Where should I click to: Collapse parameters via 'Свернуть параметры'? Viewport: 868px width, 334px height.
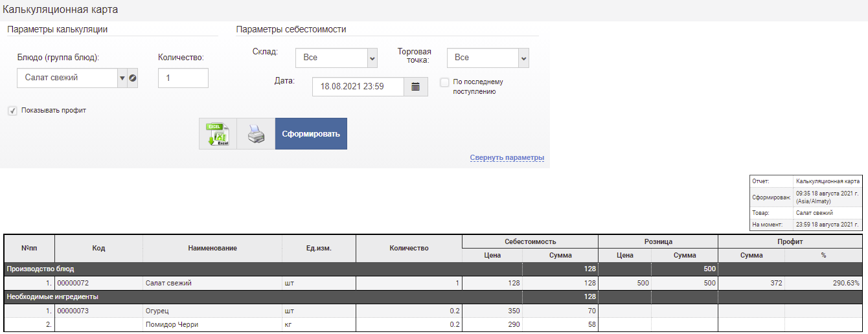507,158
